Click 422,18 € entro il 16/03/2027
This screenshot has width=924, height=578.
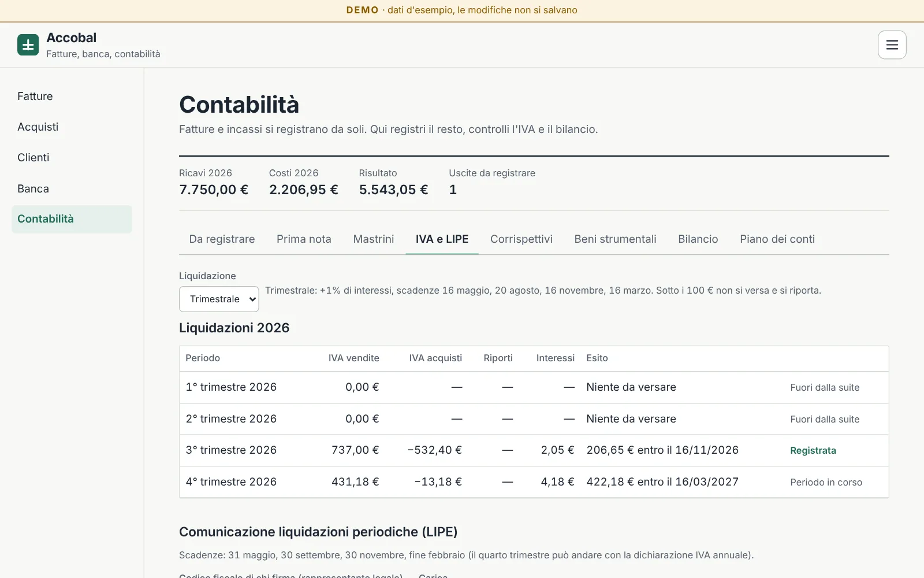[x=662, y=482]
